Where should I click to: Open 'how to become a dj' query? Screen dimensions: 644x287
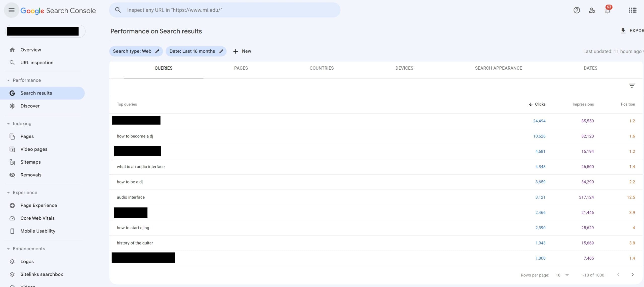coord(135,136)
